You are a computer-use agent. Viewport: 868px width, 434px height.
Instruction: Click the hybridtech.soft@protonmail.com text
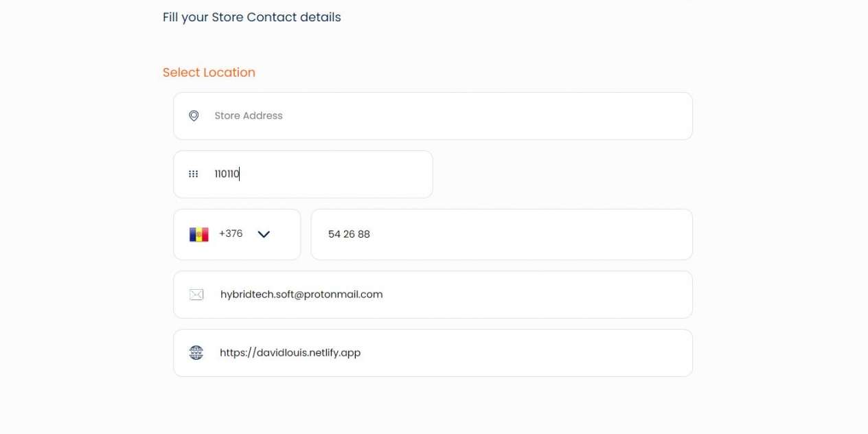click(301, 294)
